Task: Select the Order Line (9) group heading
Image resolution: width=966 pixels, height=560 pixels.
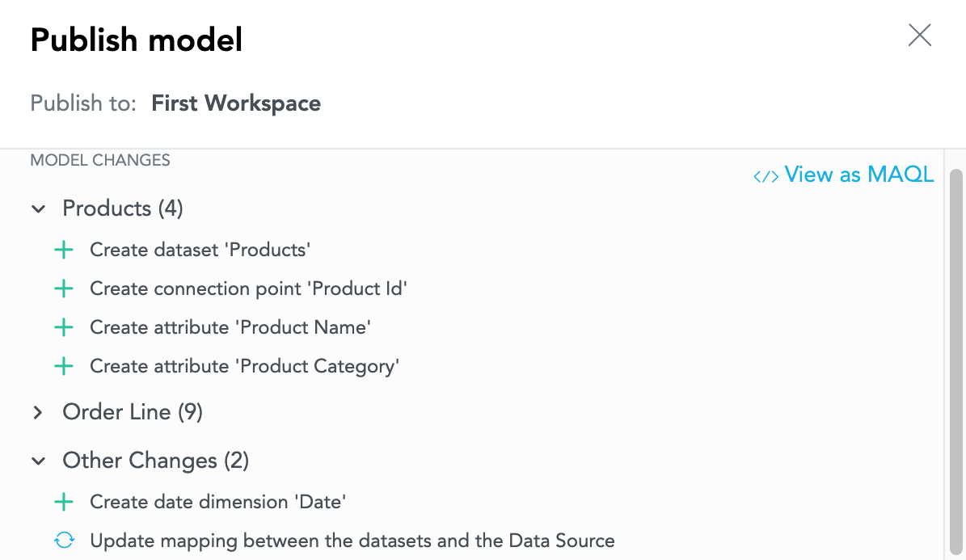Action: pyautogui.click(x=133, y=411)
